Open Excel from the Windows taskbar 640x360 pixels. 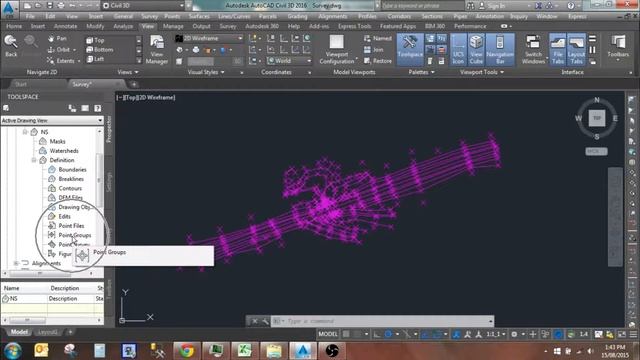244,351
